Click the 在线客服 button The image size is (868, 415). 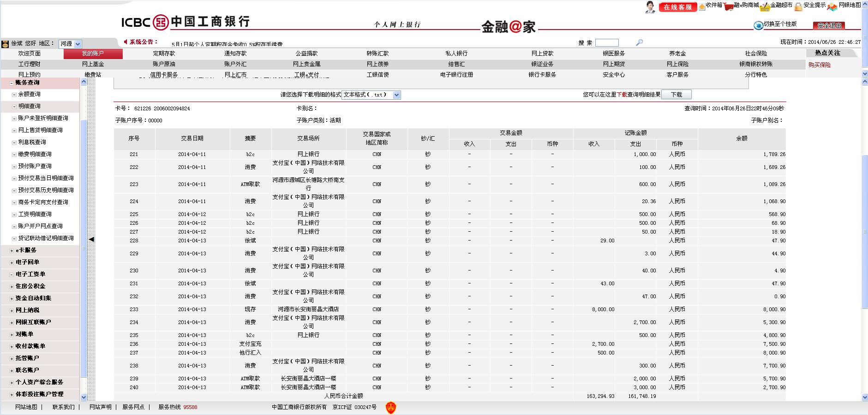click(x=678, y=7)
